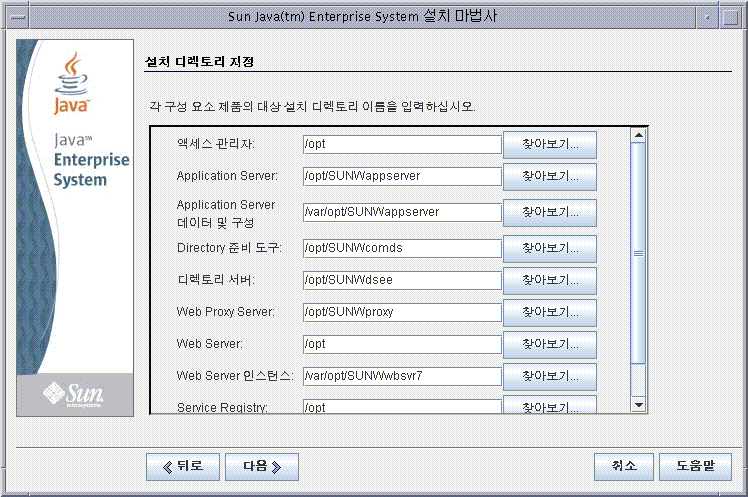Click the 디렉토리 서버 label

[216, 280]
